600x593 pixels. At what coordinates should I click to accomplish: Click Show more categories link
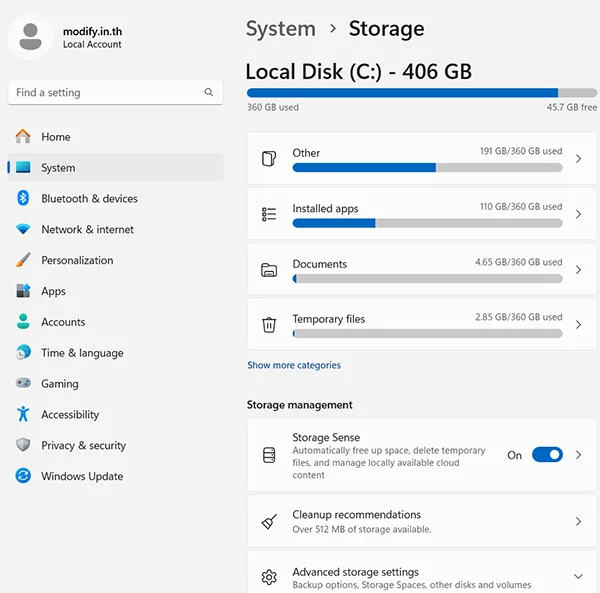pos(293,365)
